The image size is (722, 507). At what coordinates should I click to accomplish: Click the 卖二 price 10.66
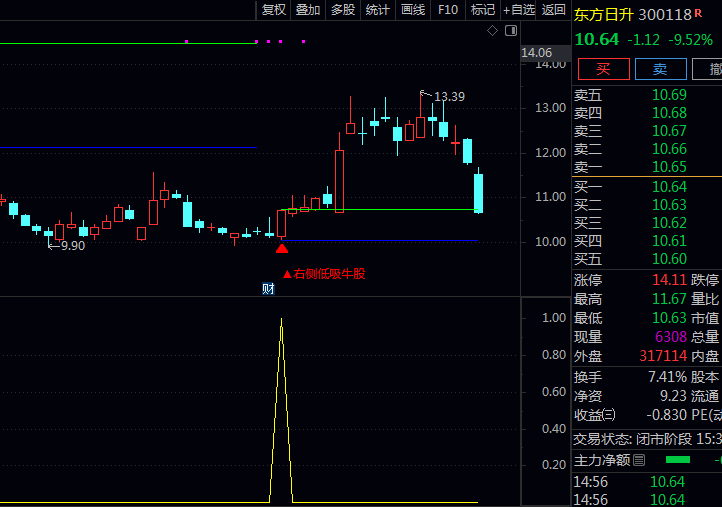point(669,149)
